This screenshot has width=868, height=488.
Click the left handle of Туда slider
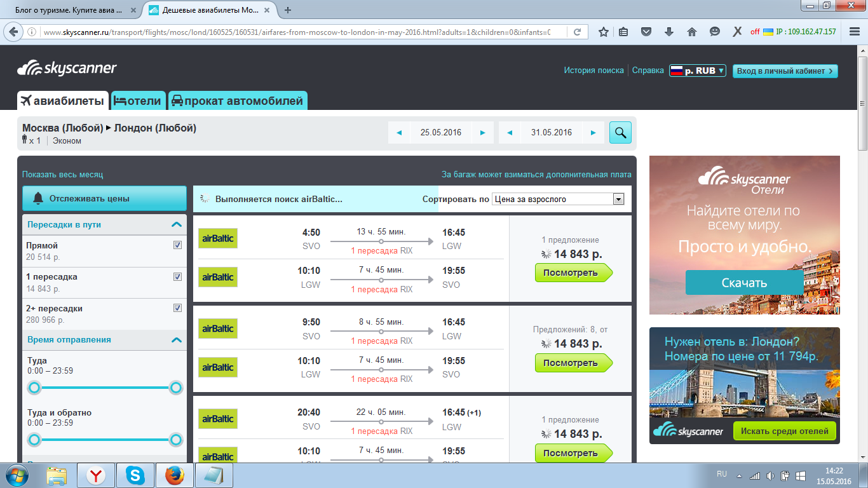(34, 388)
